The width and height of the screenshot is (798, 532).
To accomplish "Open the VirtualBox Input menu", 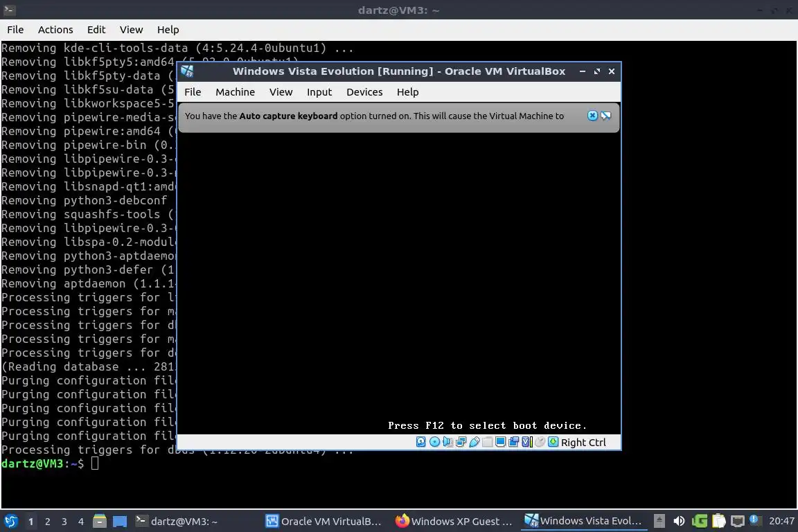I will pyautogui.click(x=319, y=92).
